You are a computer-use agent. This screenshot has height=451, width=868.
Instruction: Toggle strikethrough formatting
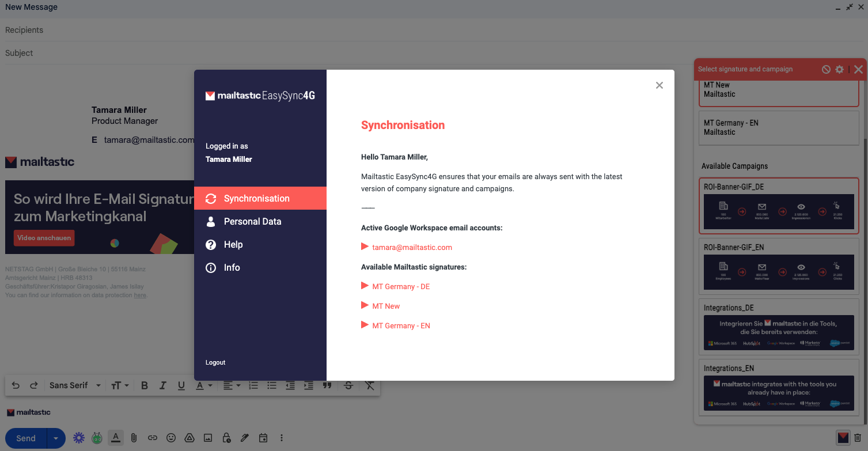pos(348,385)
